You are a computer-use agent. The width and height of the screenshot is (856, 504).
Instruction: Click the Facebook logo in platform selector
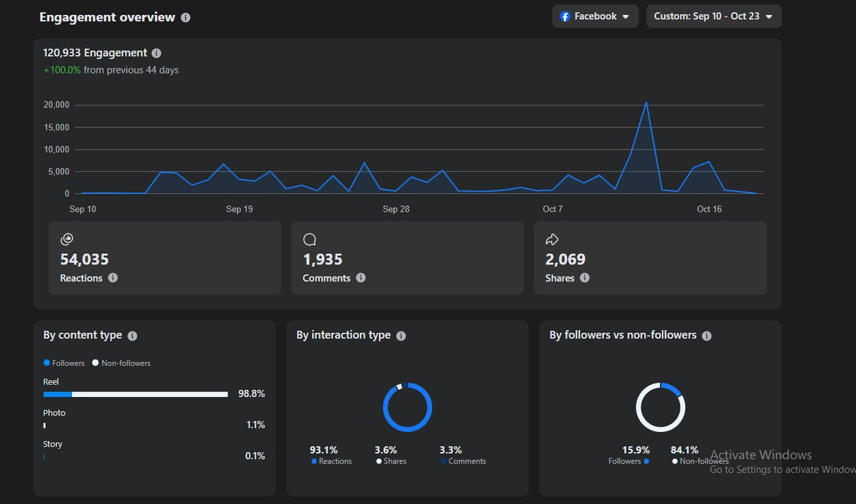coord(566,16)
